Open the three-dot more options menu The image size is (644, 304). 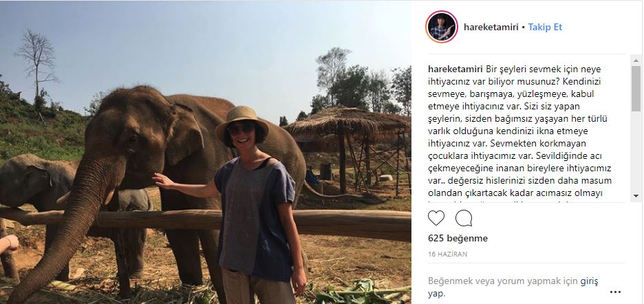pyautogui.click(x=615, y=292)
